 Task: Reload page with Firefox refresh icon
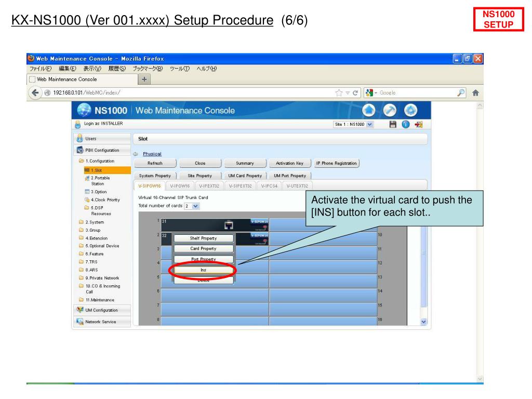tap(355, 92)
